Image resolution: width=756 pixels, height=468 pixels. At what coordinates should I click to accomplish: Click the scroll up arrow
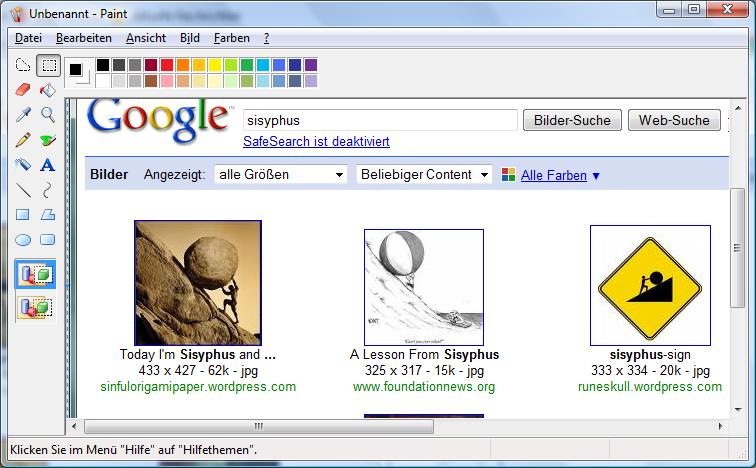tap(738, 107)
